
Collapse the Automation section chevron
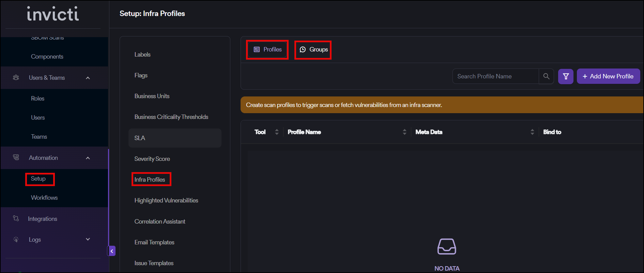tap(88, 158)
